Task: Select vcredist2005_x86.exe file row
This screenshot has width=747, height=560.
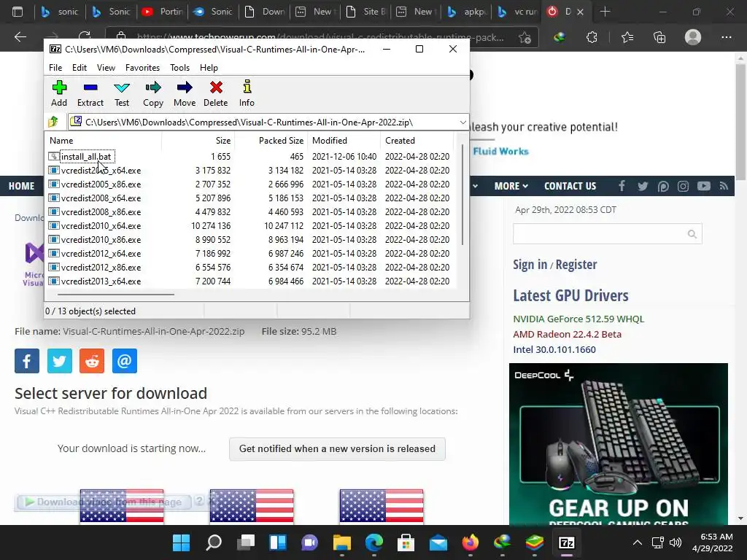Action: 249,184
